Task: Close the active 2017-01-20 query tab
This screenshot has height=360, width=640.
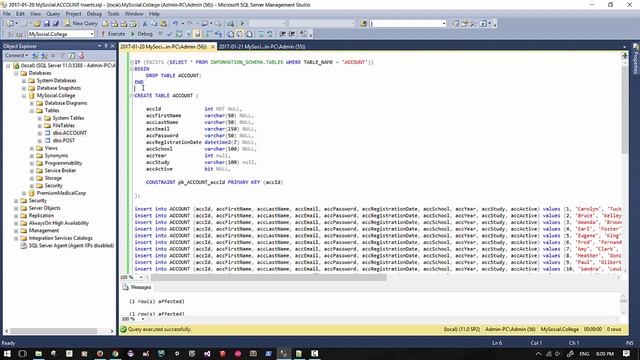Action: click(213, 47)
